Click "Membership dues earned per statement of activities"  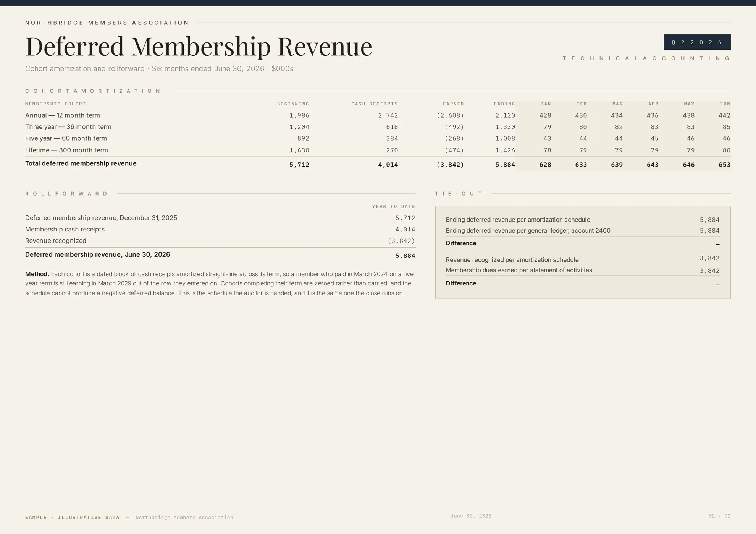[x=519, y=270]
